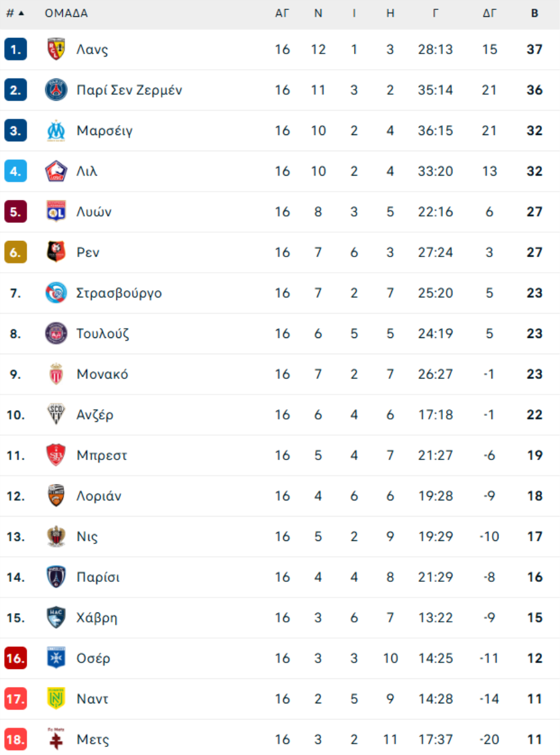
Task: Click the Μονακό club crest
Action: (x=56, y=374)
